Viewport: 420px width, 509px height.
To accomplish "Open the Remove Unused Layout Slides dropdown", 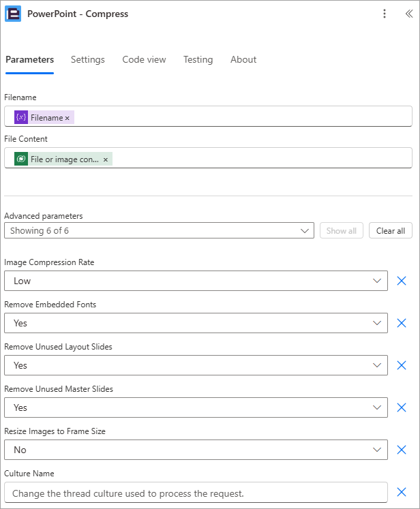I will 196,365.
